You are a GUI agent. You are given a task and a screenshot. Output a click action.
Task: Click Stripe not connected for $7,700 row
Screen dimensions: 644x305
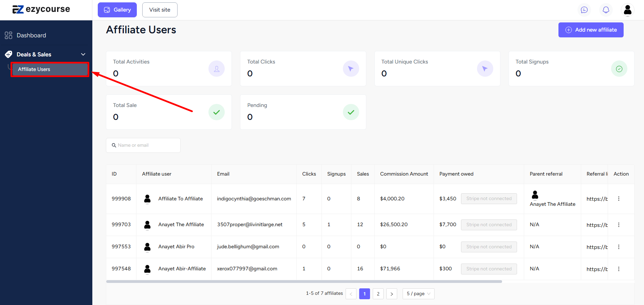click(489, 225)
